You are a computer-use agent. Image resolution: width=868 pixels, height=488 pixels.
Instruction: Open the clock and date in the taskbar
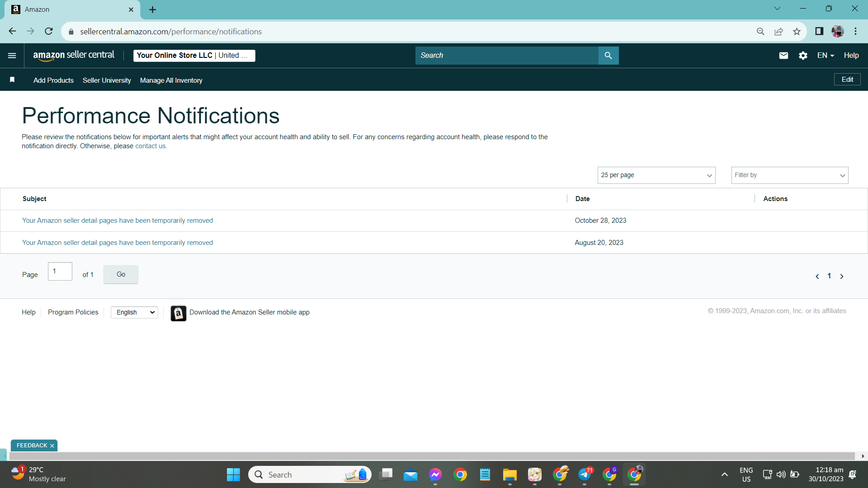826,474
